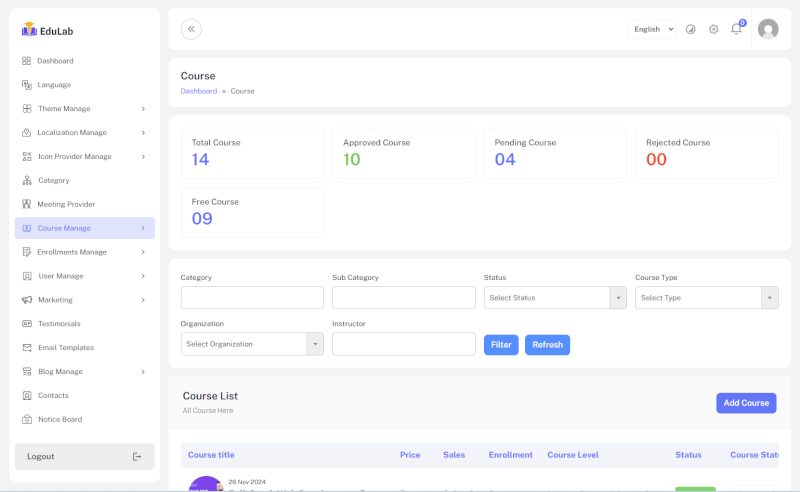Screen dimensions: 800x492
Task: Open the Select Type course dropdown
Action: [x=706, y=298]
